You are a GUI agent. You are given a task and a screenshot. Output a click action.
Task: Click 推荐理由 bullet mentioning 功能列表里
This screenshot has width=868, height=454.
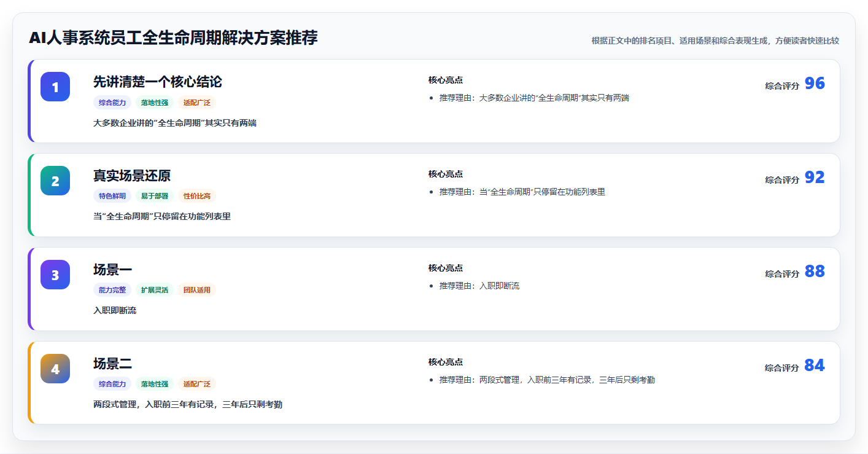click(x=522, y=192)
